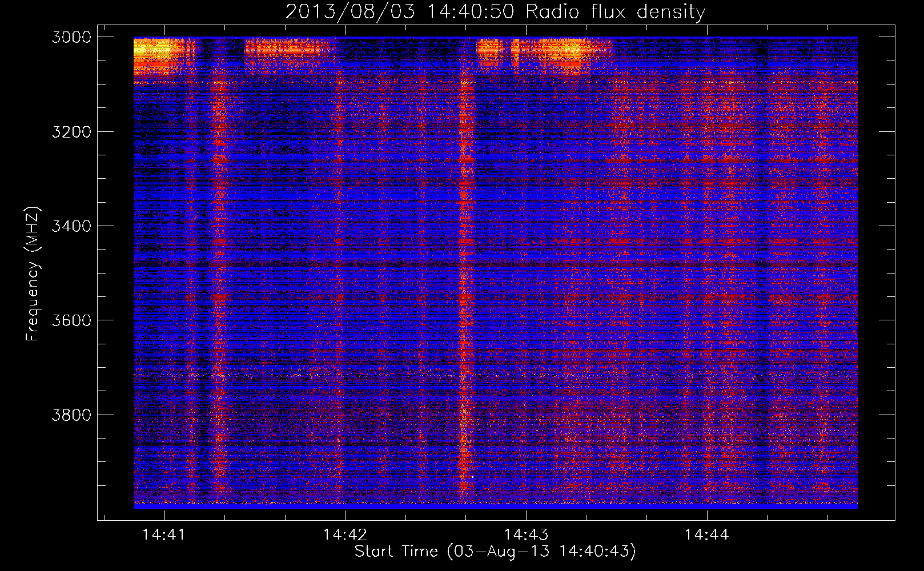
Task: Select the 3800 frequency axis label
Action: pyautogui.click(x=71, y=415)
